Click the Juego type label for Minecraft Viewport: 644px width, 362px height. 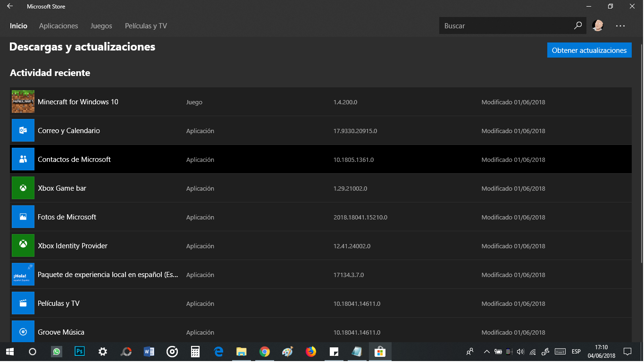[x=194, y=102]
